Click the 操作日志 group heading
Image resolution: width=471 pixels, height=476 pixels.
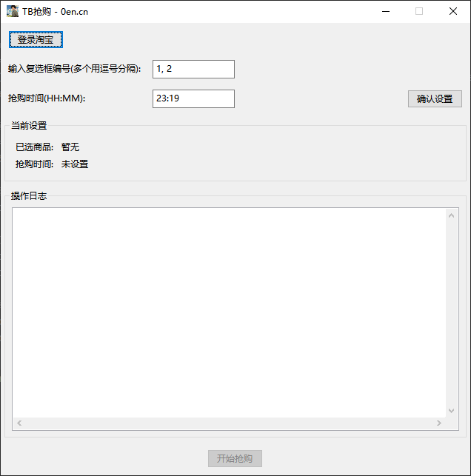pyautogui.click(x=29, y=195)
